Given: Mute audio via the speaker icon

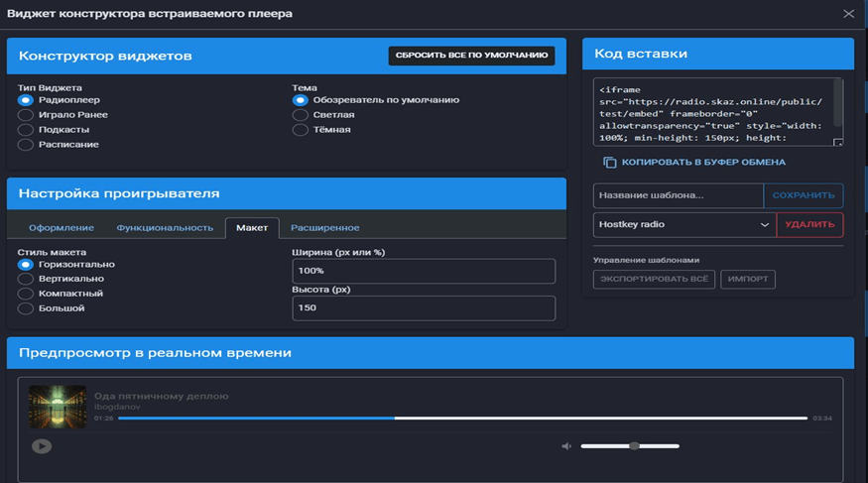Looking at the screenshot, I should (566, 446).
